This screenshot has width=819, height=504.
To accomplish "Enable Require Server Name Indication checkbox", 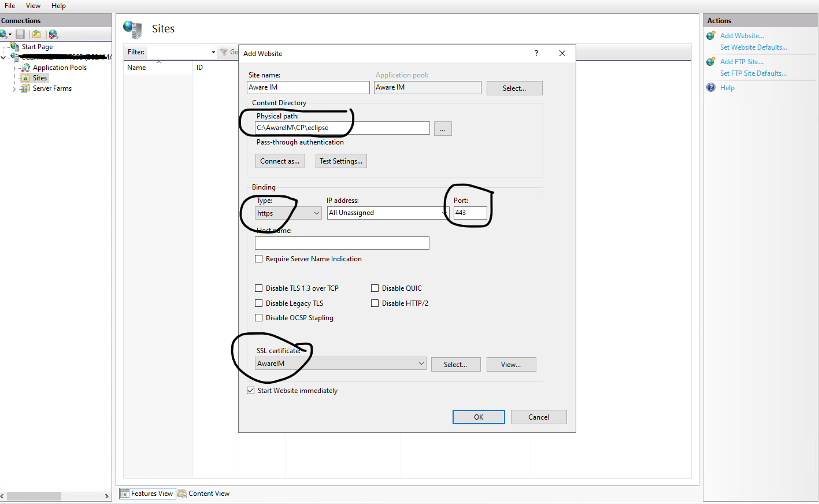I will pos(259,259).
